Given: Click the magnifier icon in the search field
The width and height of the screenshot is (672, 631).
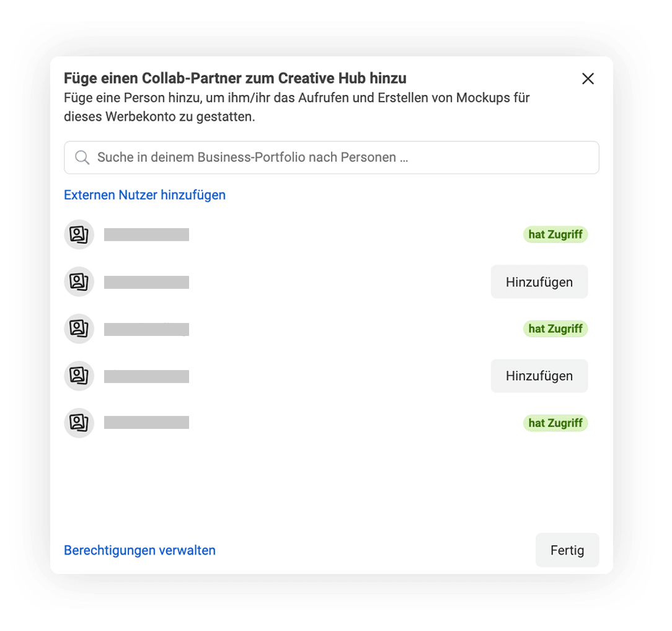Looking at the screenshot, I should 82,157.
